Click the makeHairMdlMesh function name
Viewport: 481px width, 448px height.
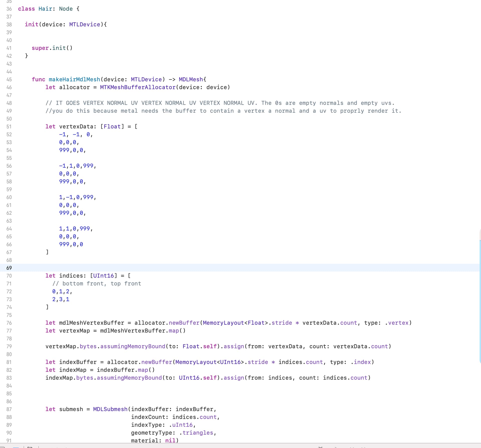[74, 79]
